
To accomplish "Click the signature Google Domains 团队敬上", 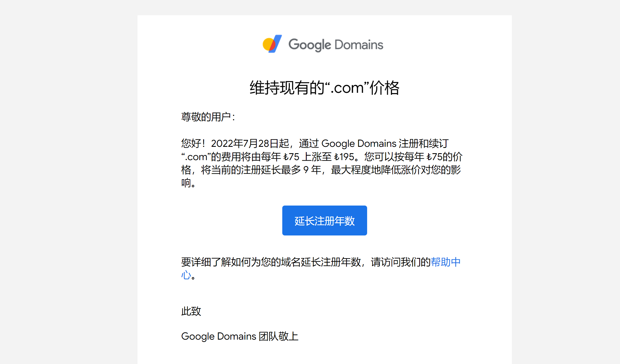I will click(240, 336).
